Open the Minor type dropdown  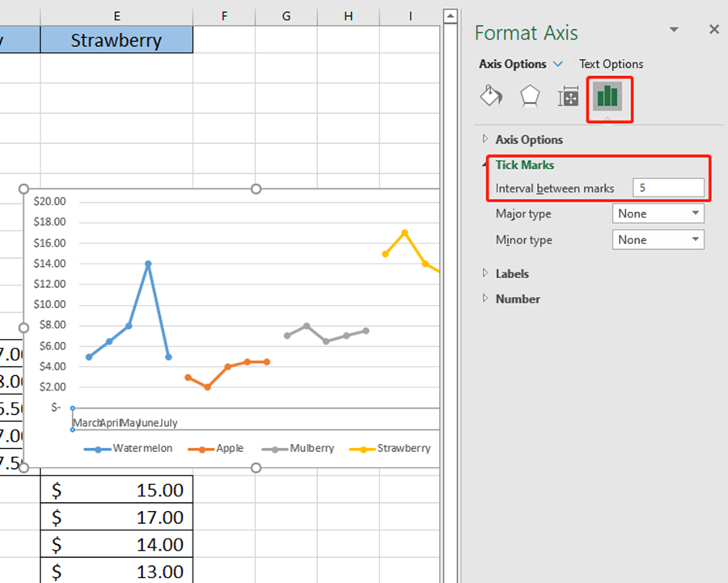(x=658, y=239)
